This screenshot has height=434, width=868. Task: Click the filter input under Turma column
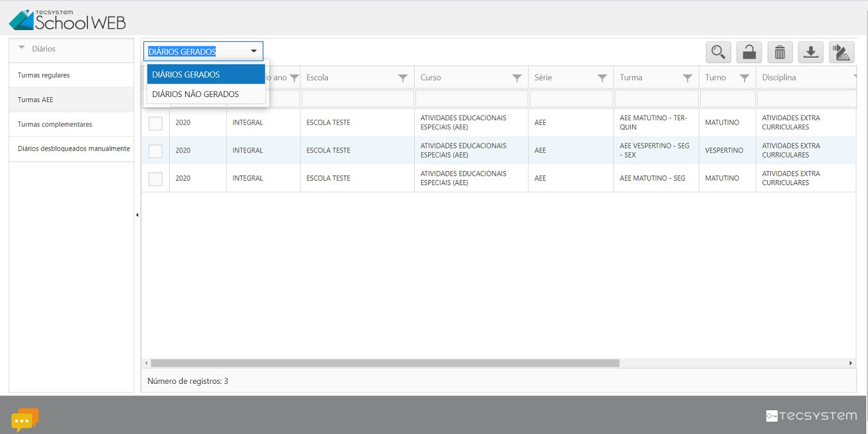coord(656,98)
